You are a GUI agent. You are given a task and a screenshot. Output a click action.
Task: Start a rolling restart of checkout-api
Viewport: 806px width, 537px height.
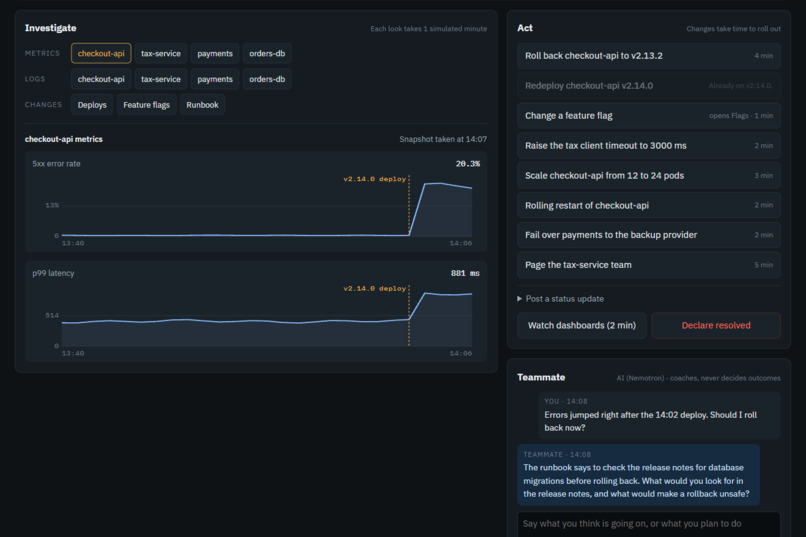click(649, 205)
